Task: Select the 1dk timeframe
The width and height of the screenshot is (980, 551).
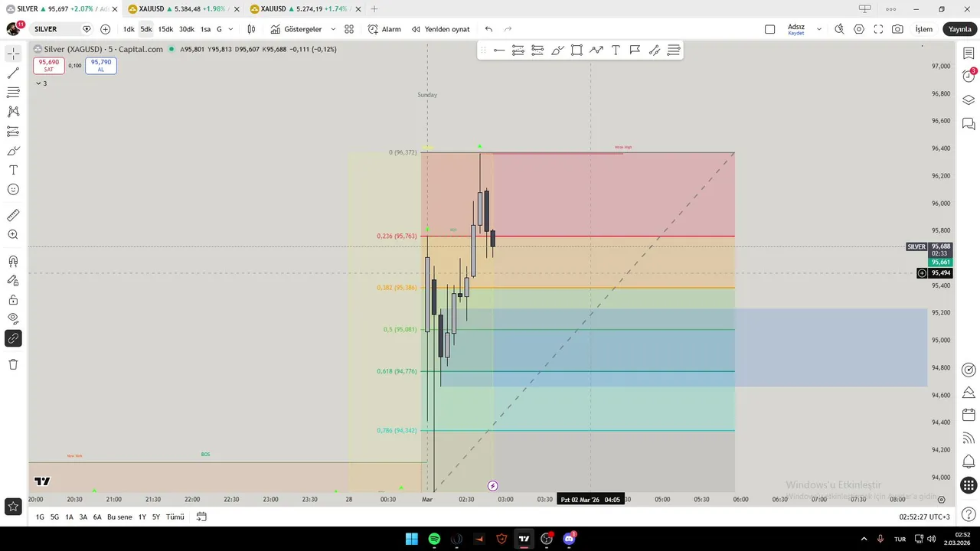Action: click(129, 29)
